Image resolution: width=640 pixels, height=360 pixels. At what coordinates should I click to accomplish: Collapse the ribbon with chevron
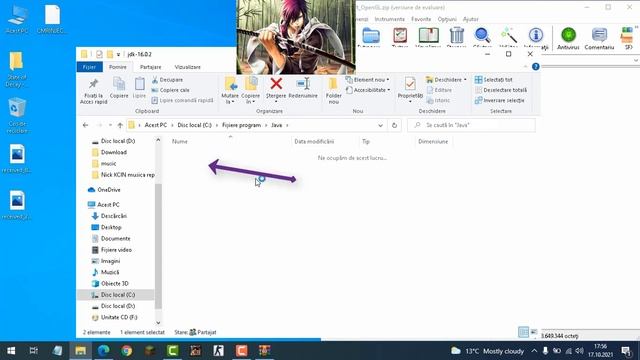click(x=525, y=67)
